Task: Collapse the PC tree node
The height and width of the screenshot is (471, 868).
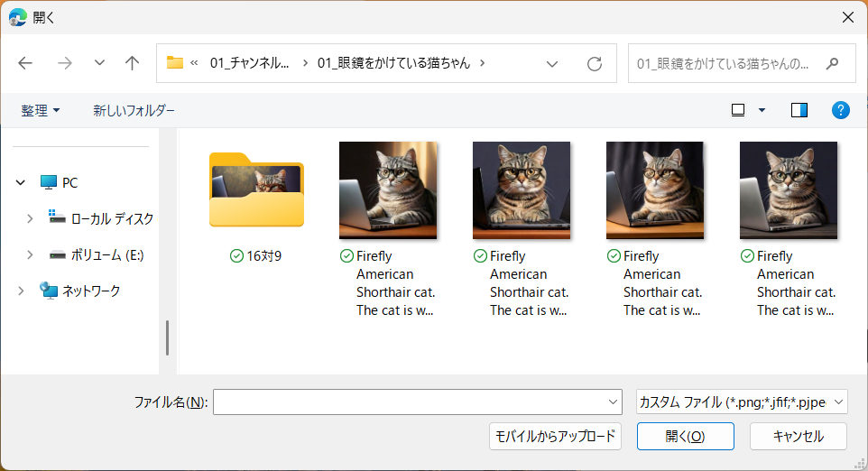Action: 21,182
